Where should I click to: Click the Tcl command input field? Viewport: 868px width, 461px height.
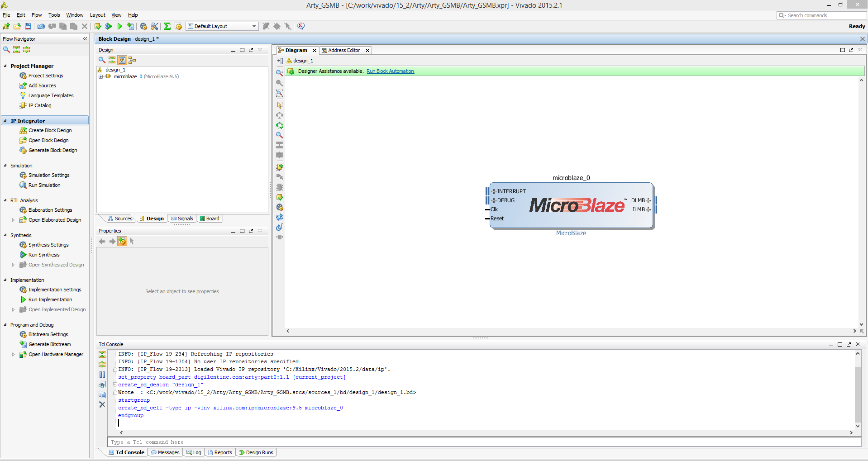click(484, 442)
